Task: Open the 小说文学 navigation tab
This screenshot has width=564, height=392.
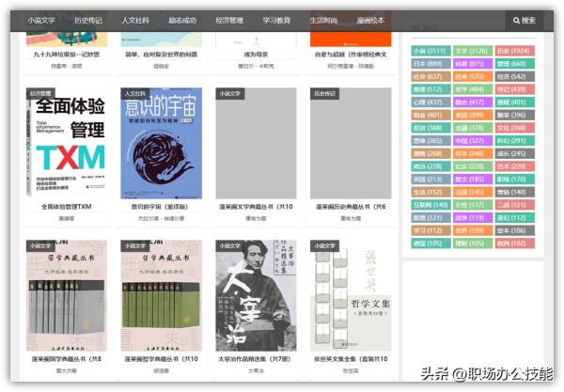Action: tap(41, 20)
